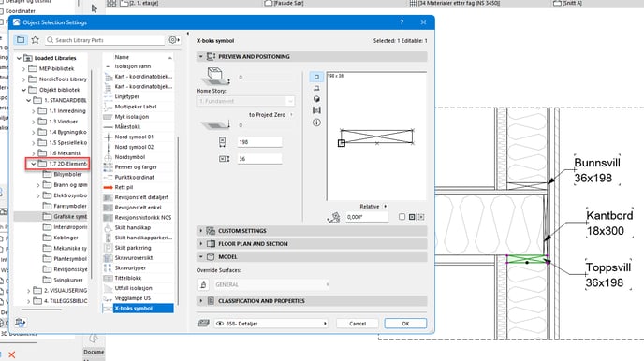Open GENERAL override surface dropdown
Viewport: 644px width, 361px height.
pyautogui.click(x=271, y=284)
